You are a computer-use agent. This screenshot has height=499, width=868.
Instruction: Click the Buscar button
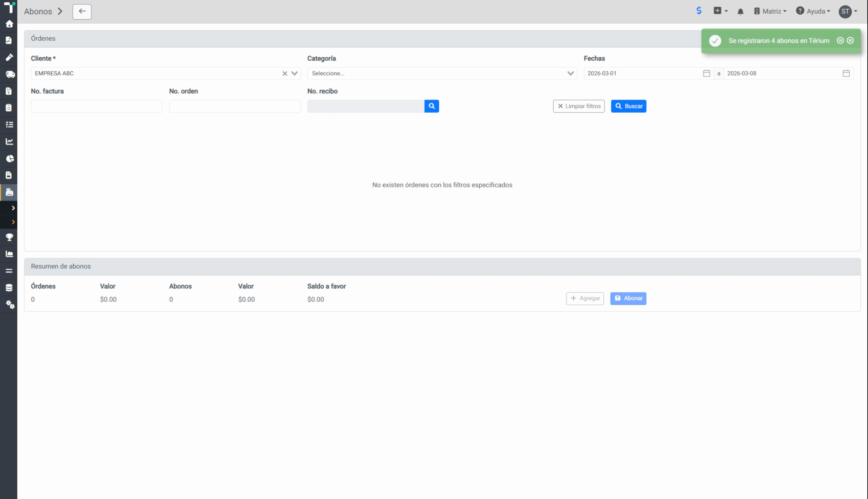(629, 106)
